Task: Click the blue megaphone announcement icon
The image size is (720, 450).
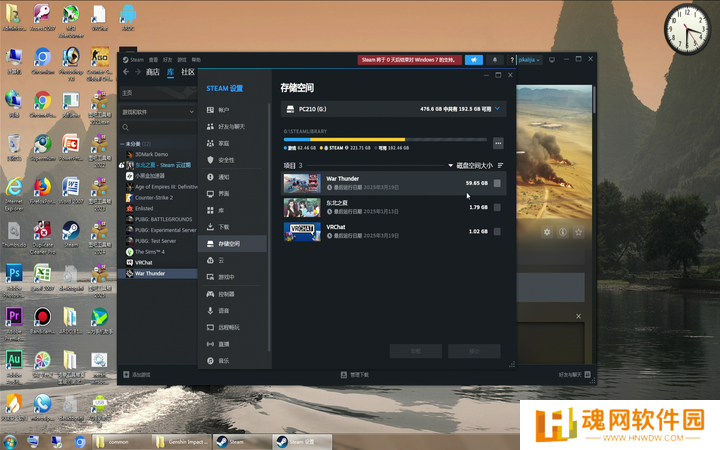Action: 474,60
